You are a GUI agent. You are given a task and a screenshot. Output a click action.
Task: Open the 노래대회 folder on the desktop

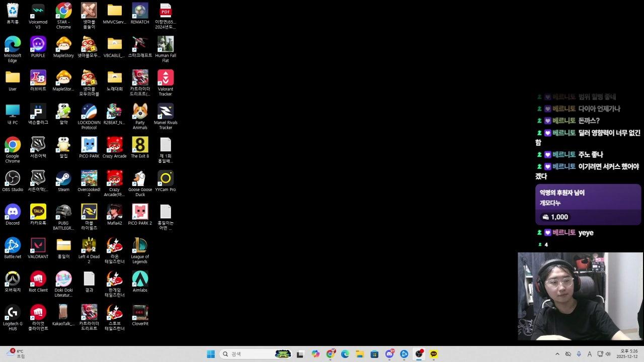click(x=114, y=78)
